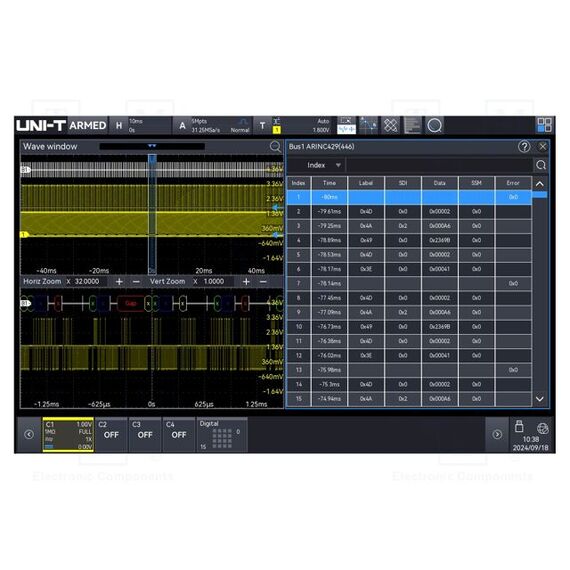The image size is (570, 570).
Task: Open the Wave window zoom magnifier
Action: coord(275,146)
